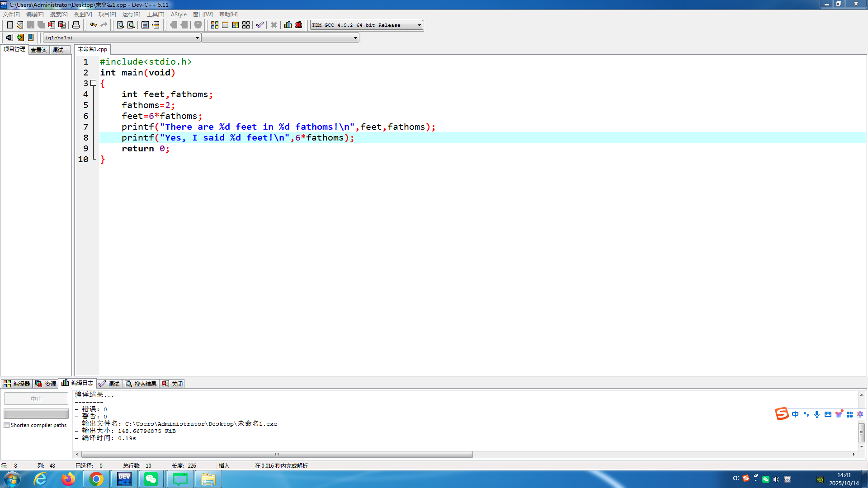Click the Find magnifier icon
The image size is (868, 488).
(x=121, y=25)
